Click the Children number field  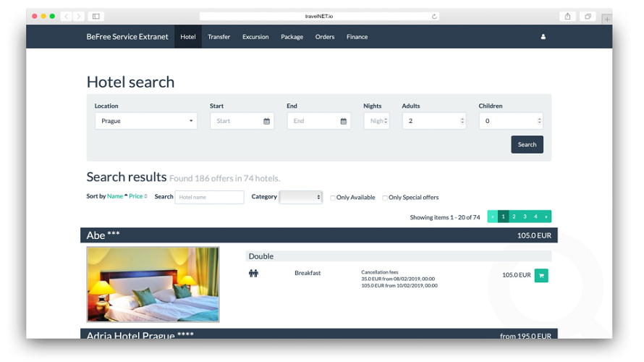click(x=511, y=121)
